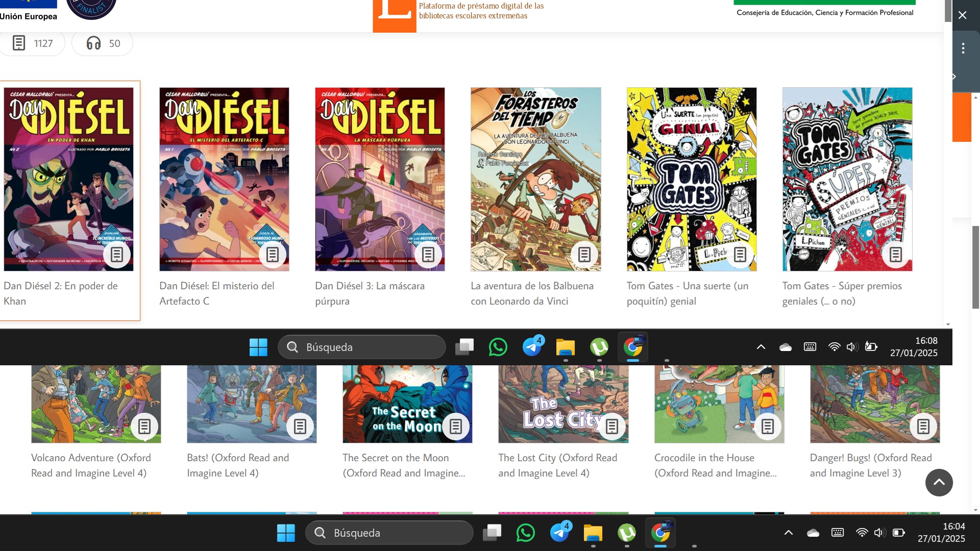The height and width of the screenshot is (551, 980).
Task: Toggle the audiobook filter showing 50
Action: tap(103, 43)
